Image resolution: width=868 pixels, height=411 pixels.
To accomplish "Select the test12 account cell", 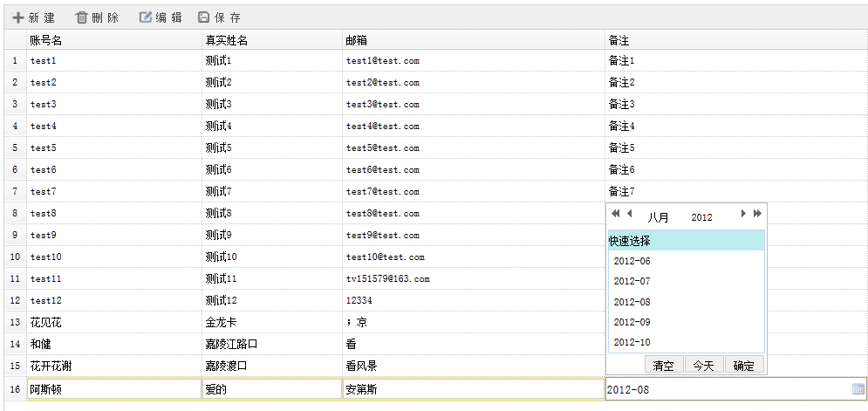I will (x=114, y=301).
